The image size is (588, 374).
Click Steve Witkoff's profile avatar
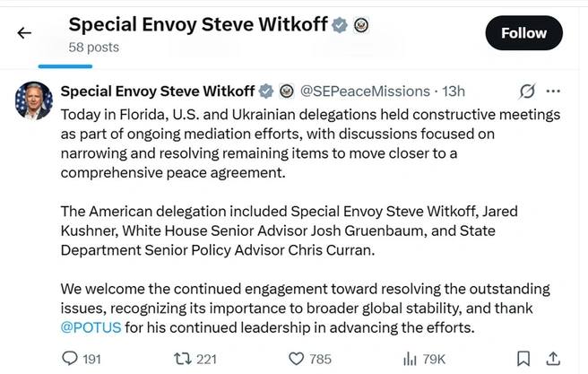33,100
